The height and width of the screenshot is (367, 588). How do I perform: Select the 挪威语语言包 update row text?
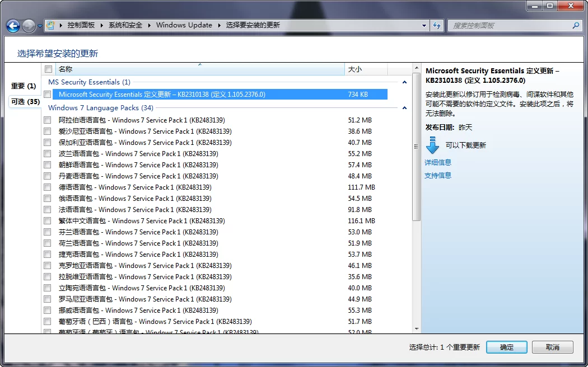tap(138, 310)
